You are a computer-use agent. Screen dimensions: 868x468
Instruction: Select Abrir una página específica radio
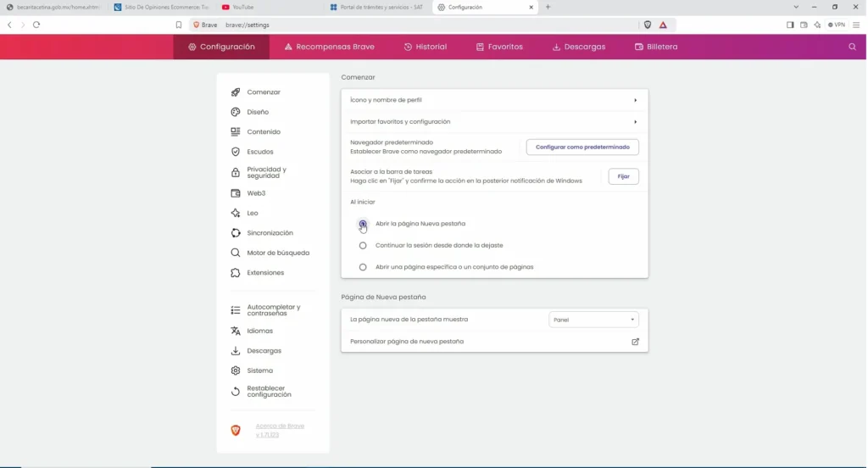coord(363,267)
